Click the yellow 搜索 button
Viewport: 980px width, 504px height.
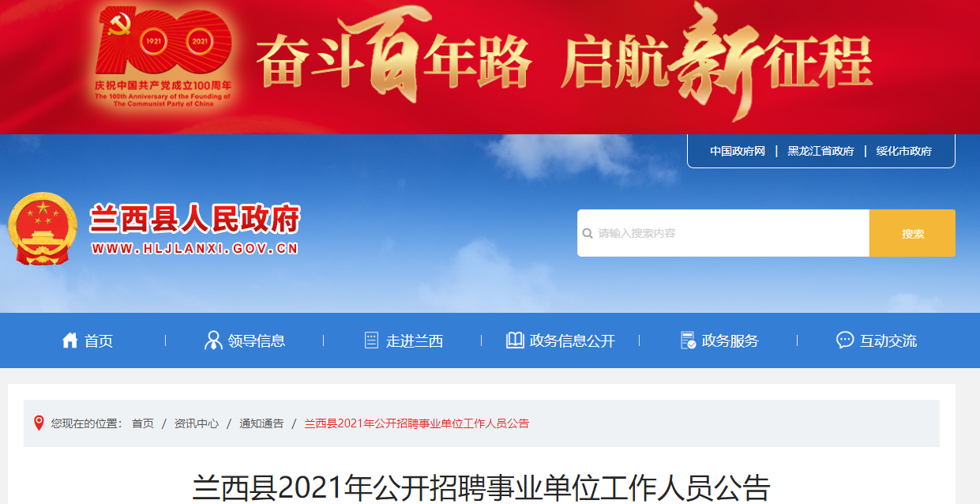click(912, 233)
